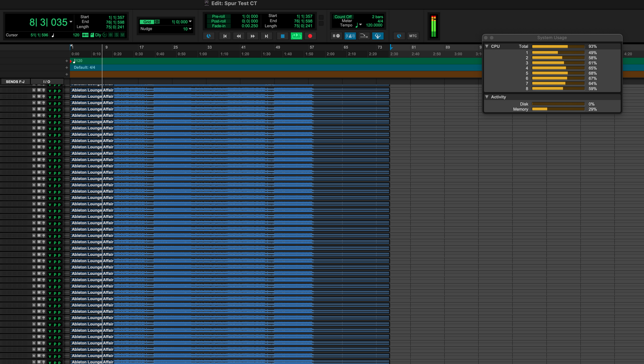This screenshot has width=644, height=364.
Task: Toggle the Tab to Transient icon
Action: (85, 35)
